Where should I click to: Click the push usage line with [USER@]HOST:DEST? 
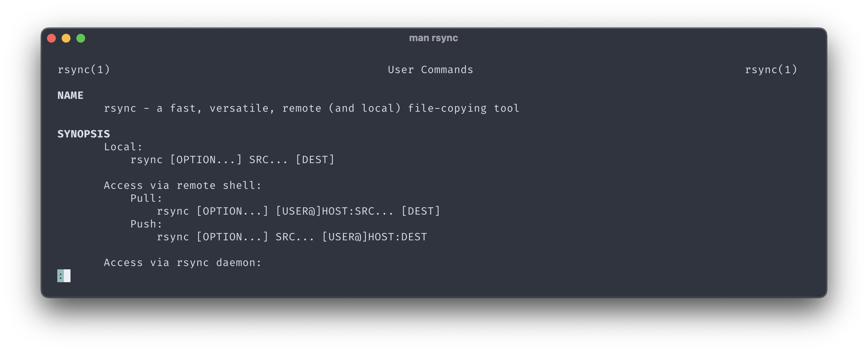click(292, 237)
